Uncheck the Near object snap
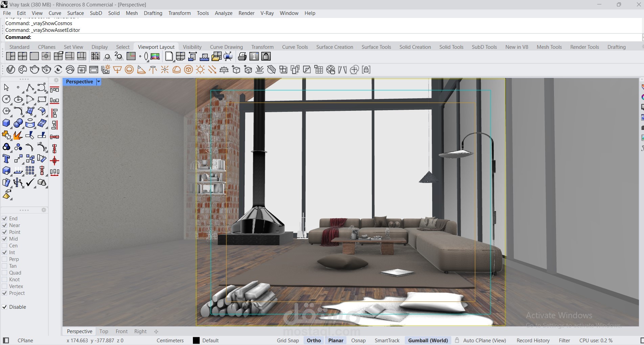Image resolution: width=644 pixels, height=345 pixels. [5, 225]
